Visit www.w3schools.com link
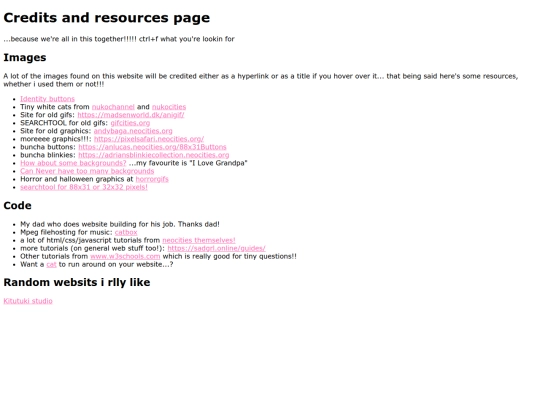 click(125, 256)
